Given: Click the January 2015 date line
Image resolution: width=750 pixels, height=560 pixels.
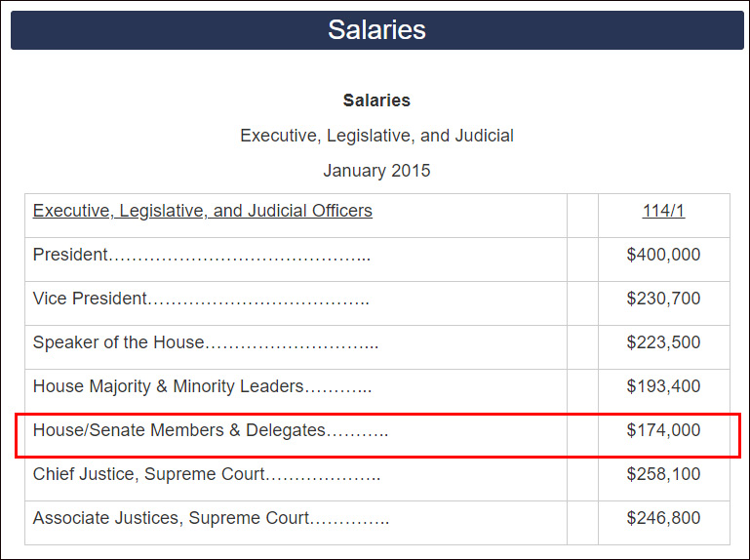Looking at the screenshot, I should [x=376, y=171].
